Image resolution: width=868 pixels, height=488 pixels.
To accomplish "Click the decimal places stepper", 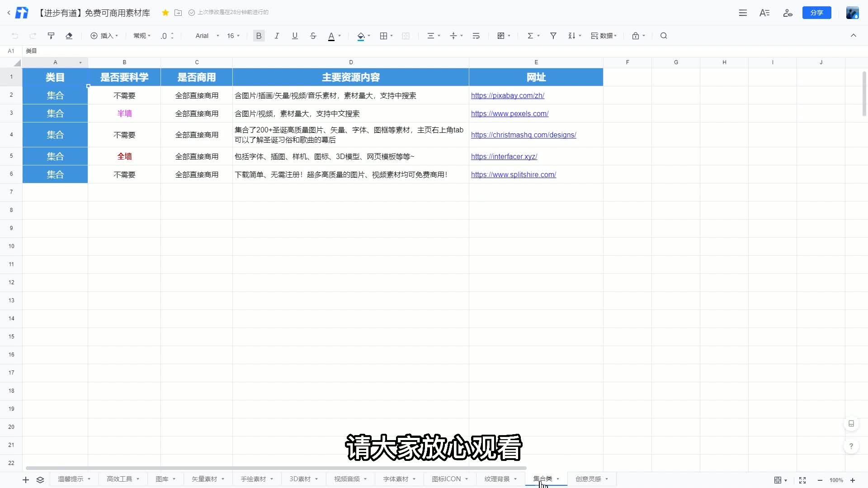I will click(x=172, y=36).
